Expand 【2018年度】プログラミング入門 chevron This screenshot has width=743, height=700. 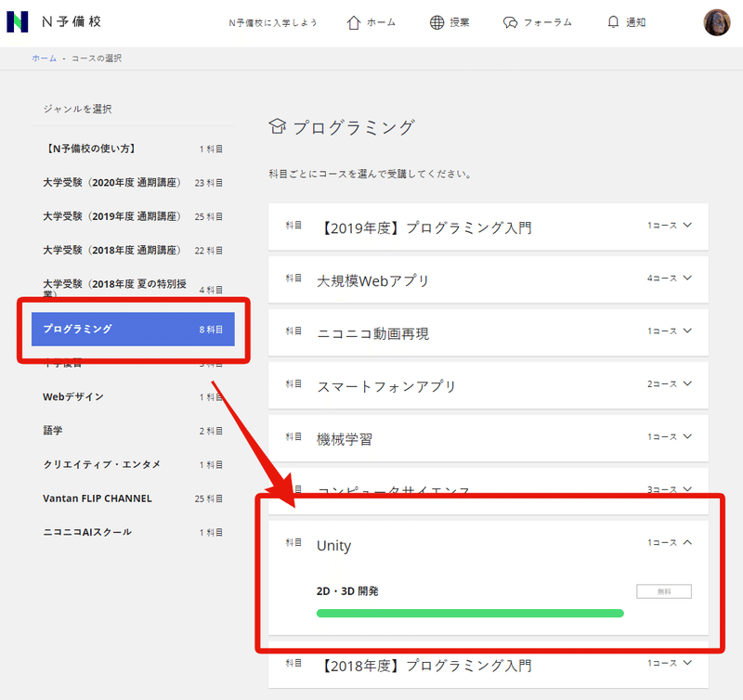pyautogui.click(x=687, y=663)
